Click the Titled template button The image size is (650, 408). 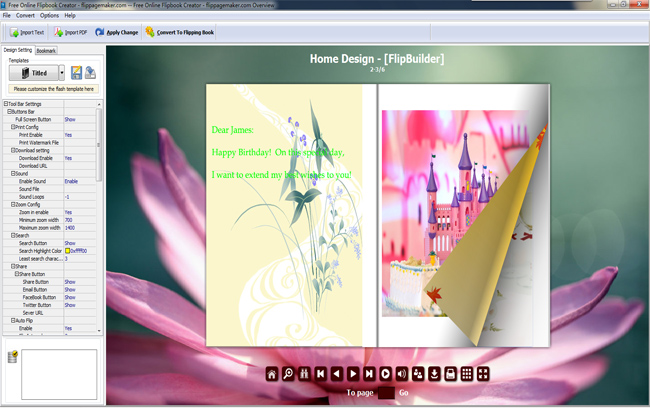coord(34,73)
